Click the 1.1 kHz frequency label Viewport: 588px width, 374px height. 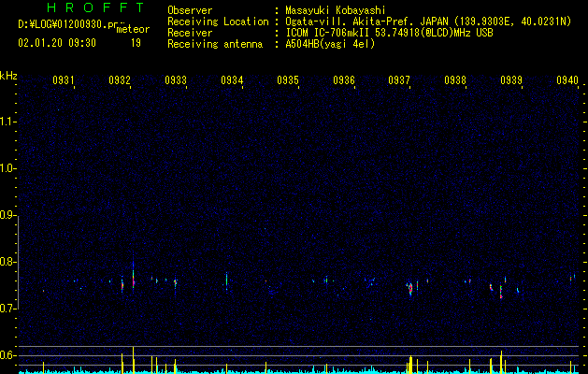7,122
